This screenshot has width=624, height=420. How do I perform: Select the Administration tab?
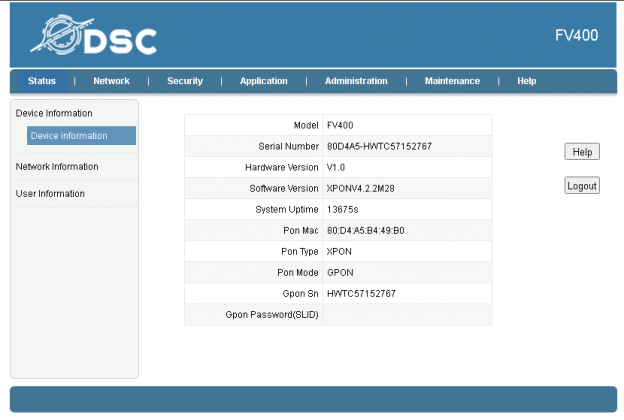(356, 81)
